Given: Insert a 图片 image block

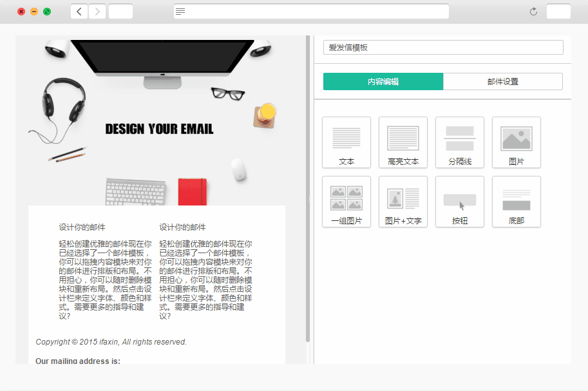Looking at the screenshot, I should pos(516,142).
